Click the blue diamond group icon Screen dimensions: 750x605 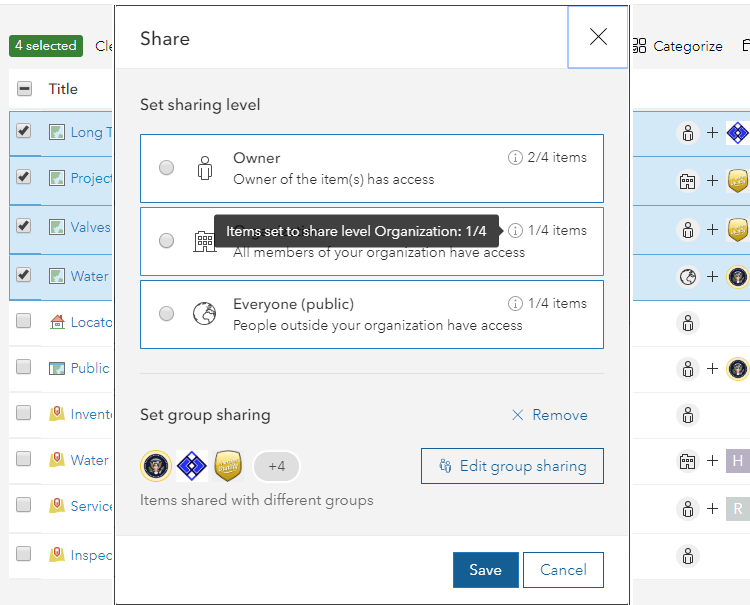click(x=192, y=466)
